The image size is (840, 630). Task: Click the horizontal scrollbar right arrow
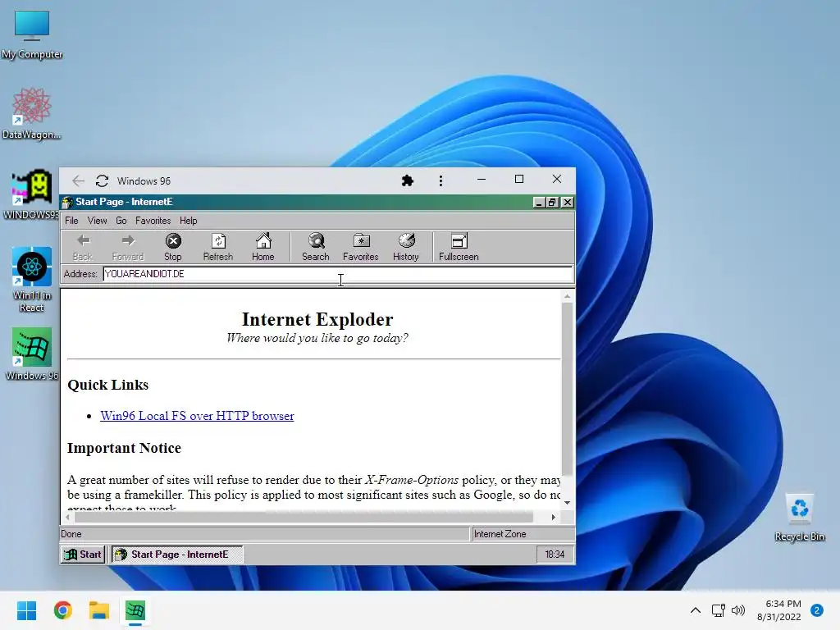pyautogui.click(x=554, y=517)
